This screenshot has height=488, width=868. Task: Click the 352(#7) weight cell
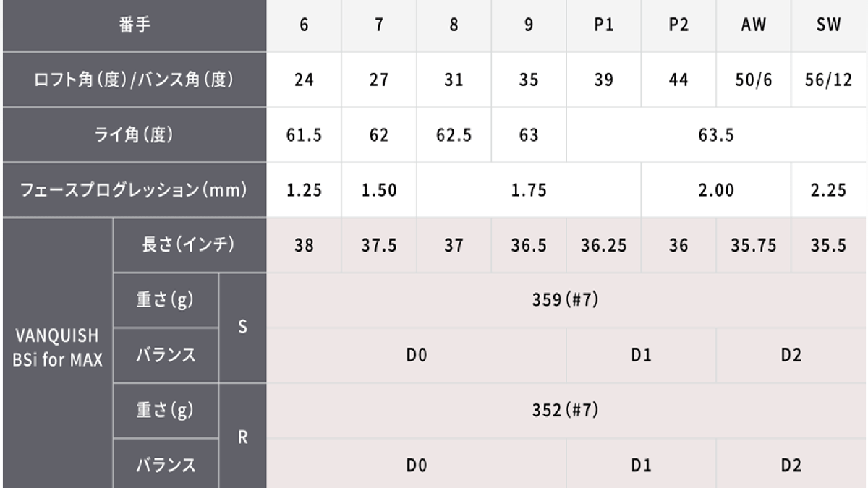(x=566, y=410)
